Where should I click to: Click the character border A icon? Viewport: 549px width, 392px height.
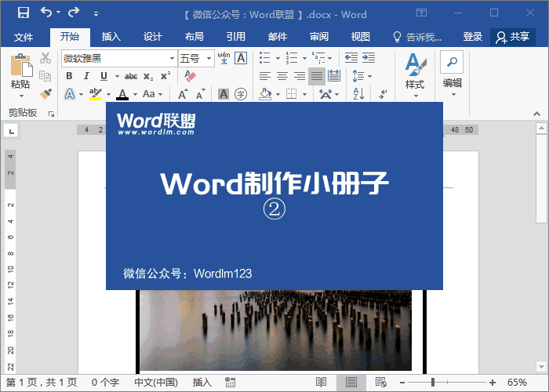241,58
